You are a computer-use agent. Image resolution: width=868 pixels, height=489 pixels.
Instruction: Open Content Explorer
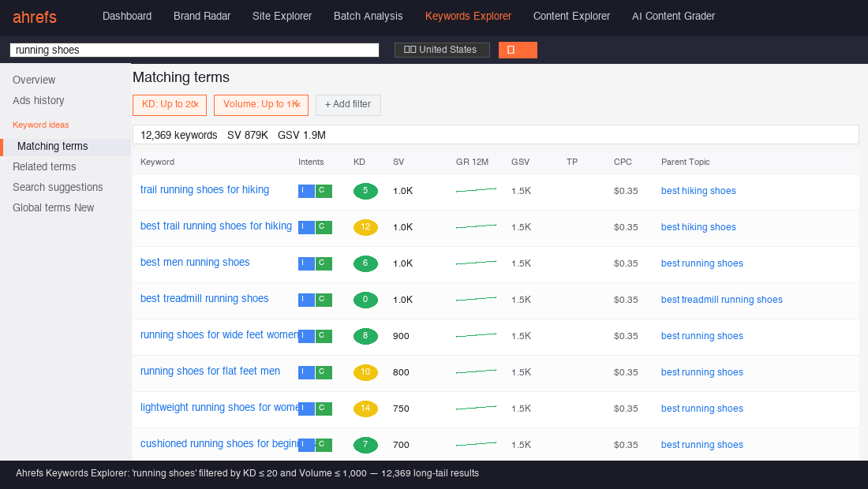coord(571,16)
